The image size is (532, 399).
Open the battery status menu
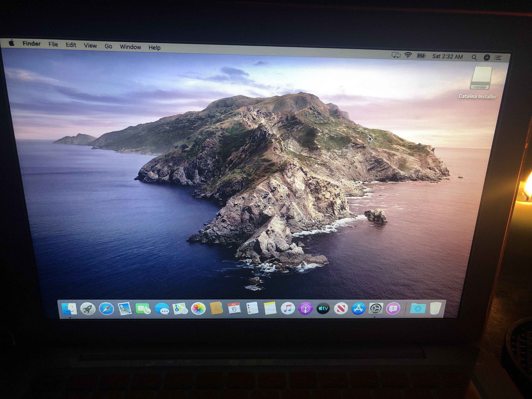421,56
